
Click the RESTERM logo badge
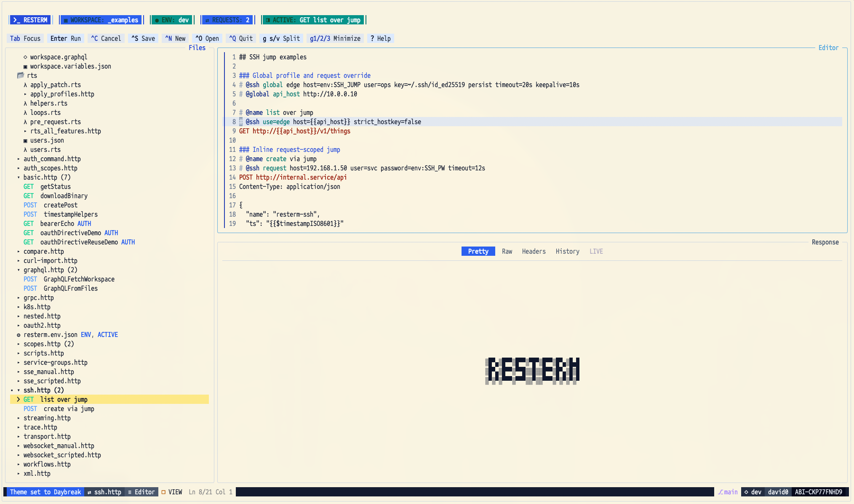coord(30,20)
